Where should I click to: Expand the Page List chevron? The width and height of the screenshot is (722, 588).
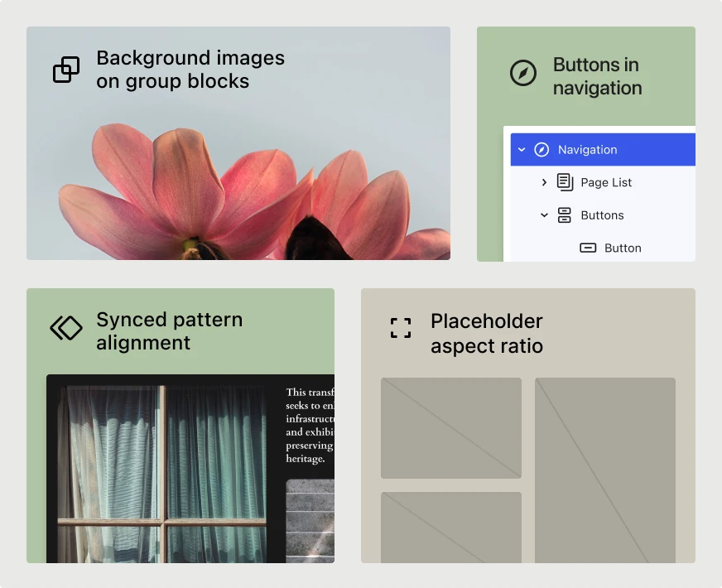(x=544, y=182)
